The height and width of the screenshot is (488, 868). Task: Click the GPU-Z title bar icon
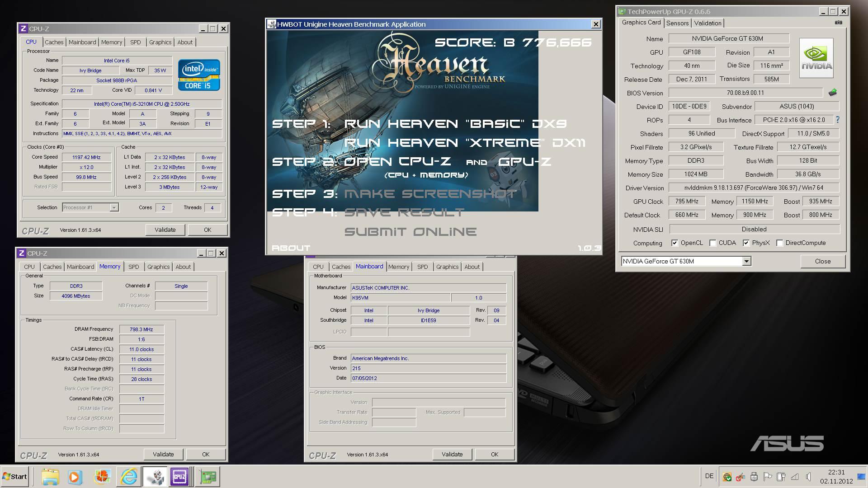(623, 12)
